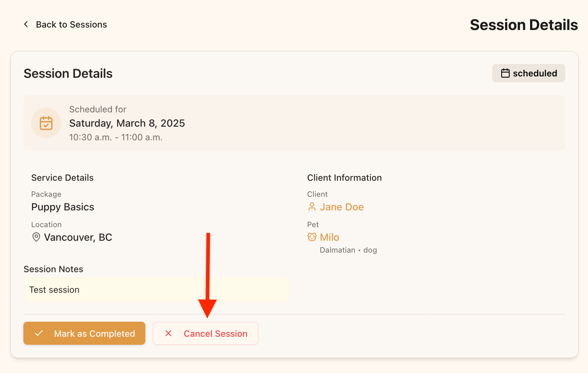The width and height of the screenshot is (588, 373).
Task: Open Jane Doe's client profile
Action: (342, 207)
